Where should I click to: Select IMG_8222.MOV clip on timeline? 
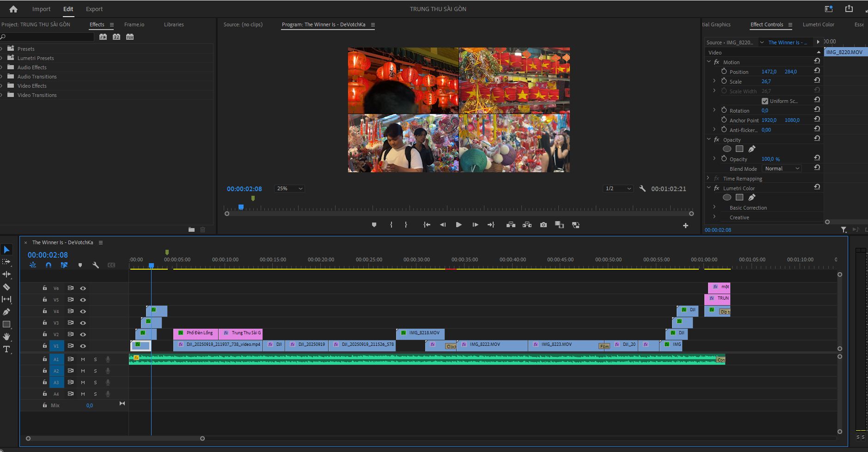492,345
